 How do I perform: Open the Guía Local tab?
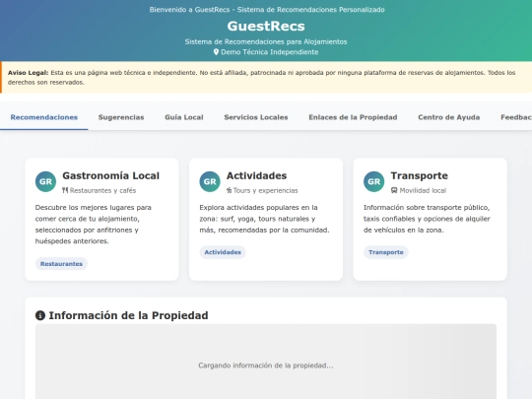coord(184,117)
